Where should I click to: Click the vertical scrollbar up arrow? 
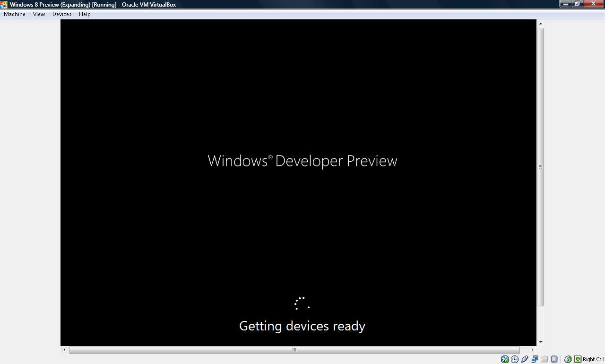[x=541, y=24]
